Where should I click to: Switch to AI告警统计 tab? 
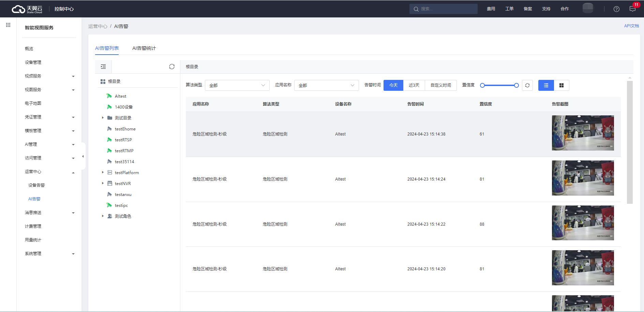coord(144,48)
